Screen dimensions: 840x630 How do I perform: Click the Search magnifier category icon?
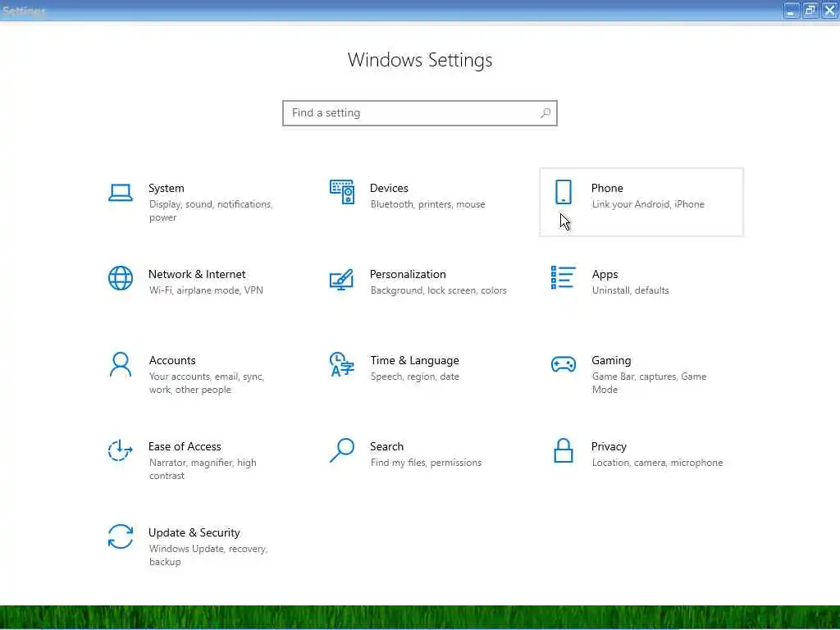[342, 450]
